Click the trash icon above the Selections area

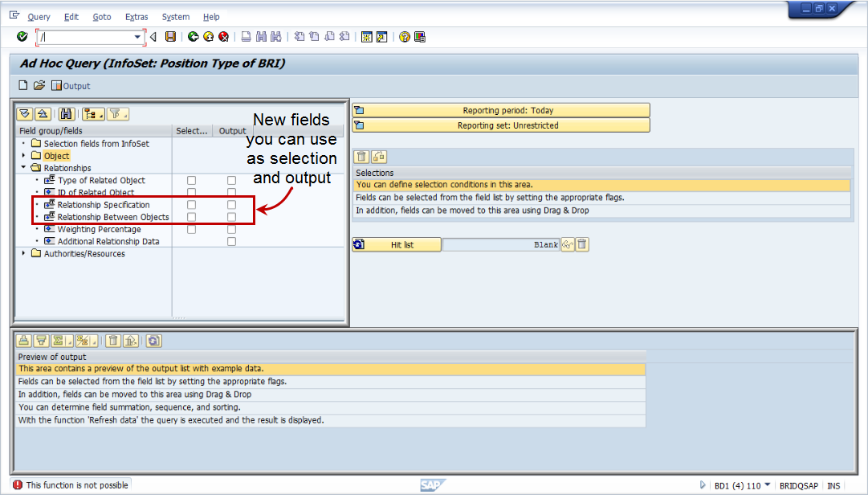[x=361, y=157]
